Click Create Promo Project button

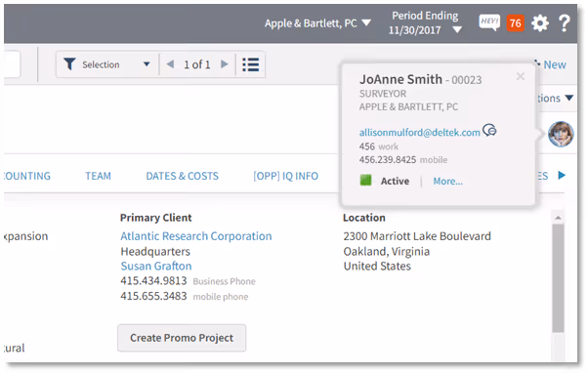coord(182,338)
